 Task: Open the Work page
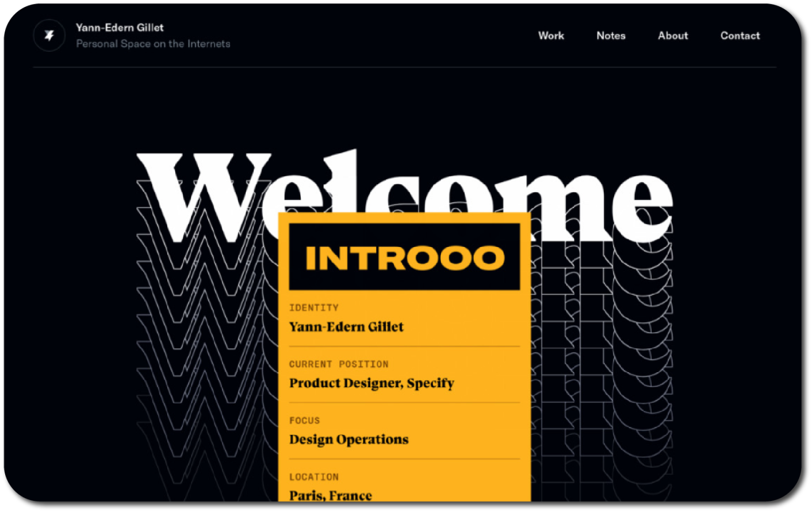[551, 36]
